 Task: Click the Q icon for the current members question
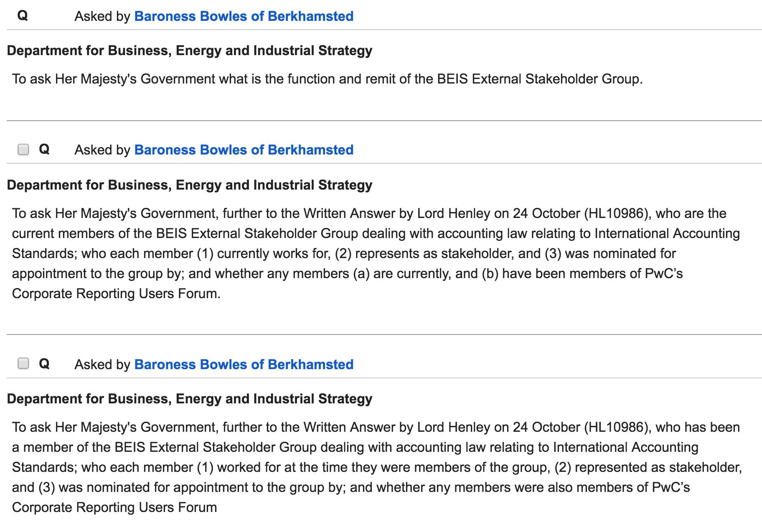[x=44, y=149]
